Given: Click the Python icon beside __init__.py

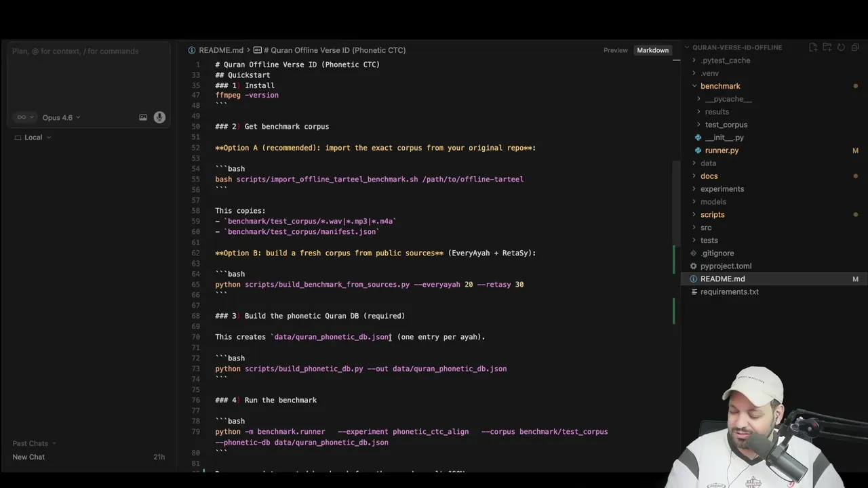Looking at the screenshot, I should 698,138.
